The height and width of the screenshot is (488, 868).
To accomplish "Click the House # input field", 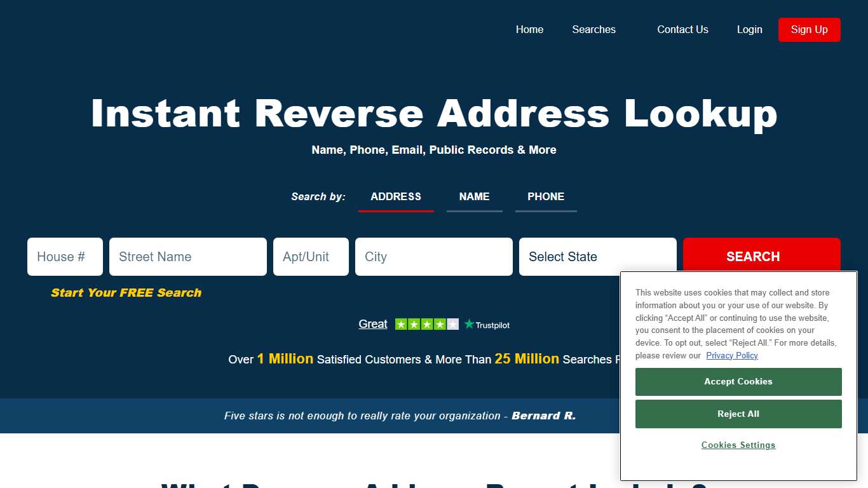I will (x=64, y=257).
